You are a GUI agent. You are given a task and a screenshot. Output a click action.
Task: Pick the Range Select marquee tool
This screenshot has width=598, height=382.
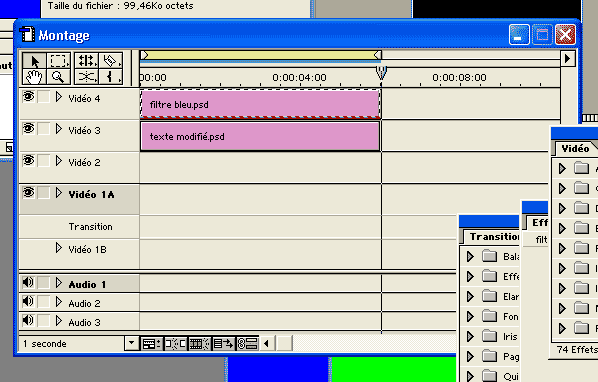coord(58,61)
